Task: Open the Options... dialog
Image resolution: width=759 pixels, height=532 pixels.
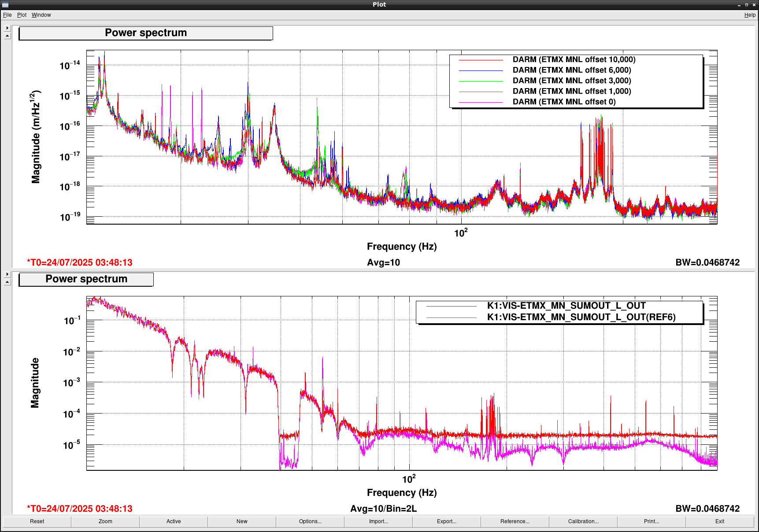Action: (x=310, y=521)
